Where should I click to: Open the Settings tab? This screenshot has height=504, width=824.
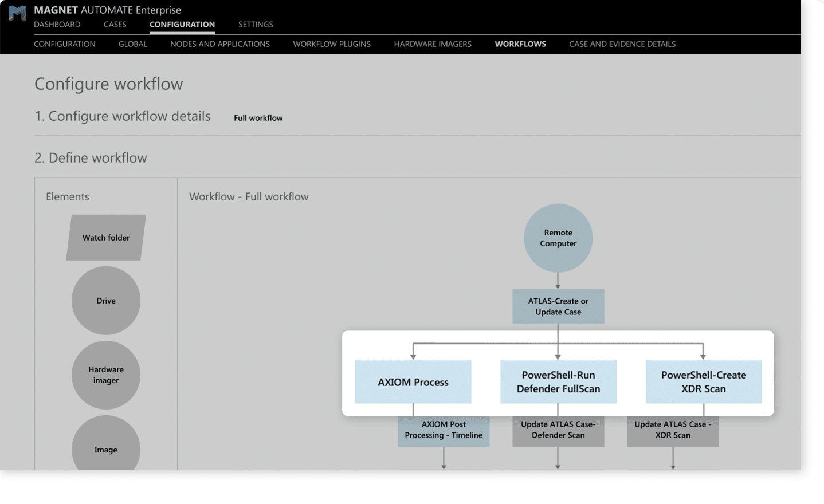click(x=256, y=25)
